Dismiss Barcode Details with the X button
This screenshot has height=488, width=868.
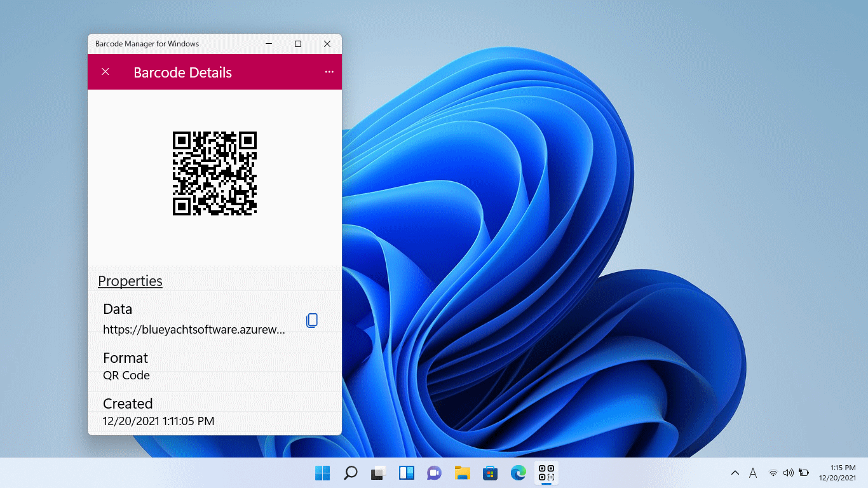coord(105,72)
